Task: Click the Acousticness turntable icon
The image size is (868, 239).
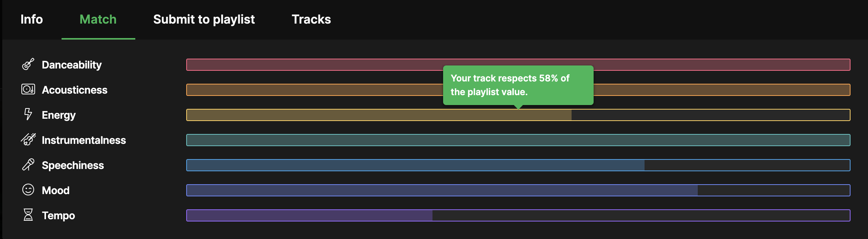Action: pos(28,89)
